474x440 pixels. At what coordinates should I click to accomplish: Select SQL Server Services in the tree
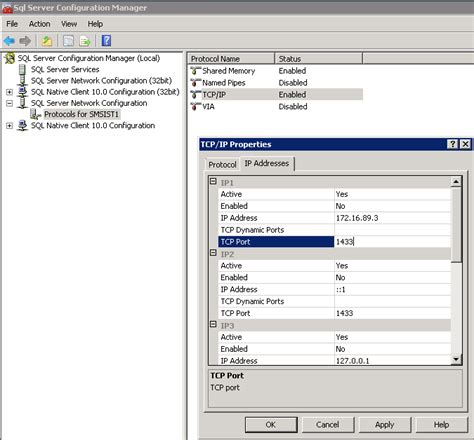(65, 70)
